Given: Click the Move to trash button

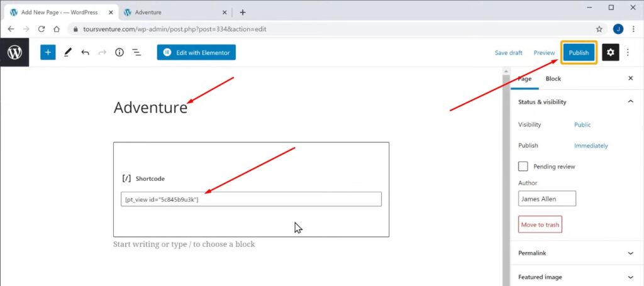Looking at the screenshot, I should click(540, 224).
